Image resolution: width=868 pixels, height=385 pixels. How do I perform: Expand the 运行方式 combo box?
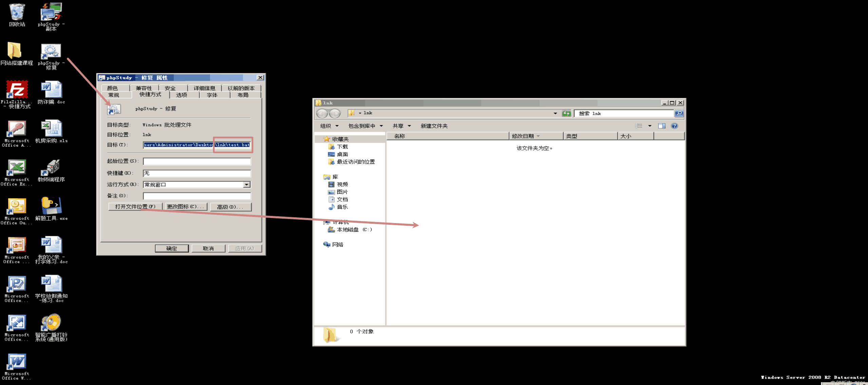pyautogui.click(x=247, y=185)
